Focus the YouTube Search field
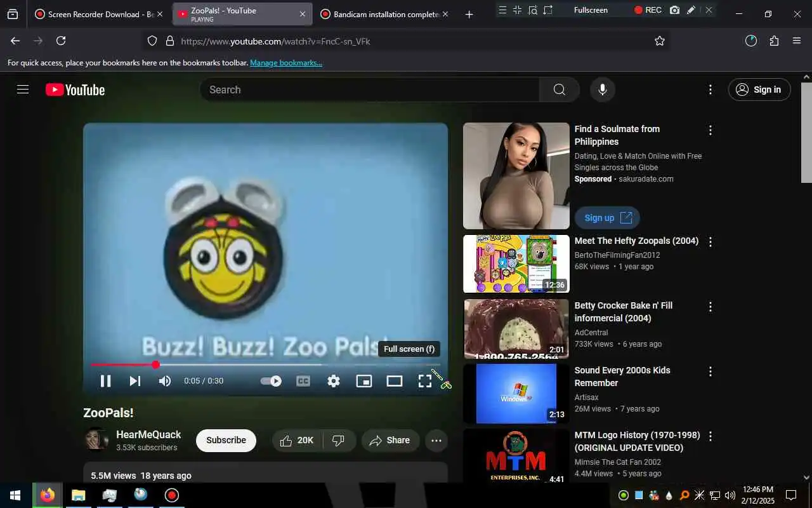812x508 pixels. (370, 90)
